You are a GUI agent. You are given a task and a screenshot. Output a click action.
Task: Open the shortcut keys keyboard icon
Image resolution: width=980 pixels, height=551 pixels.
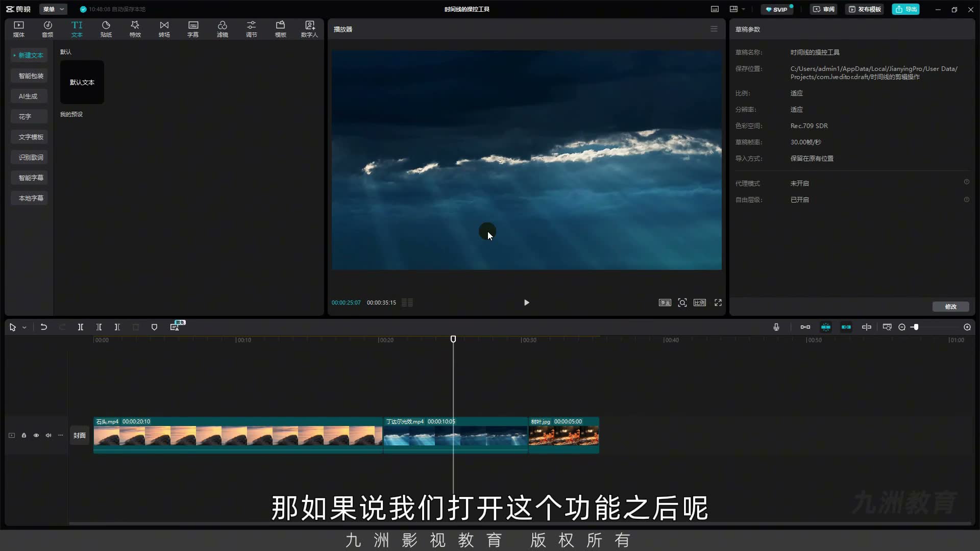715,9
